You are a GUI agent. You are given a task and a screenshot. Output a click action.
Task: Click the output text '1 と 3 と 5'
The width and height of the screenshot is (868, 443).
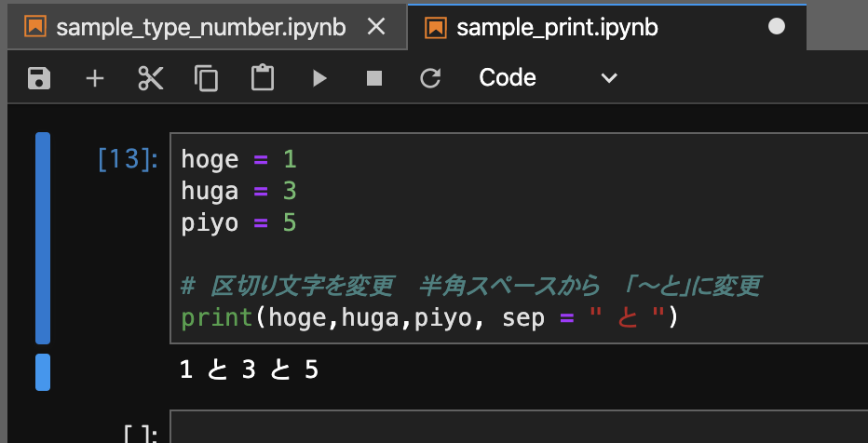pos(249,370)
